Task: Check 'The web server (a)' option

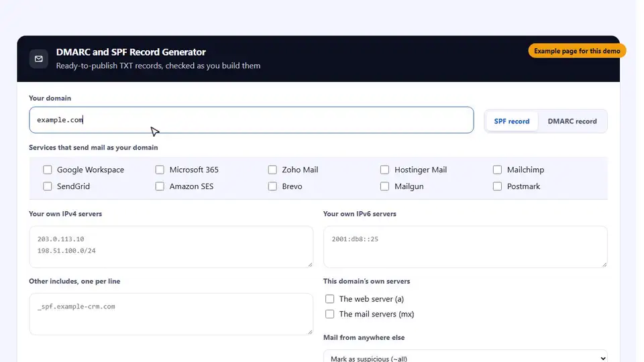Action: pyautogui.click(x=329, y=299)
